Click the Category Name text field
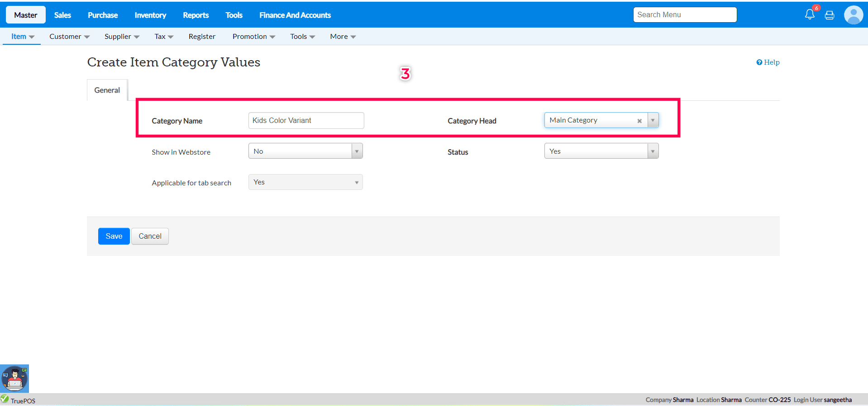This screenshot has height=406, width=868. coord(306,121)
